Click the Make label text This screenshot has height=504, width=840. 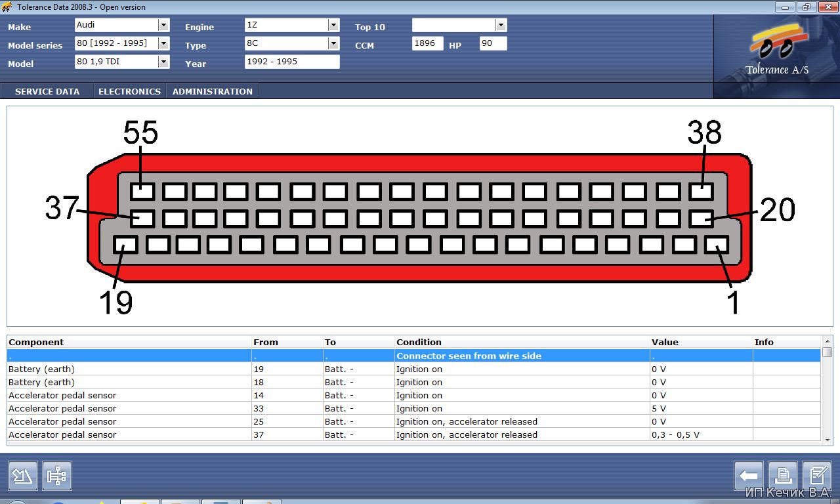coord(19,27)
